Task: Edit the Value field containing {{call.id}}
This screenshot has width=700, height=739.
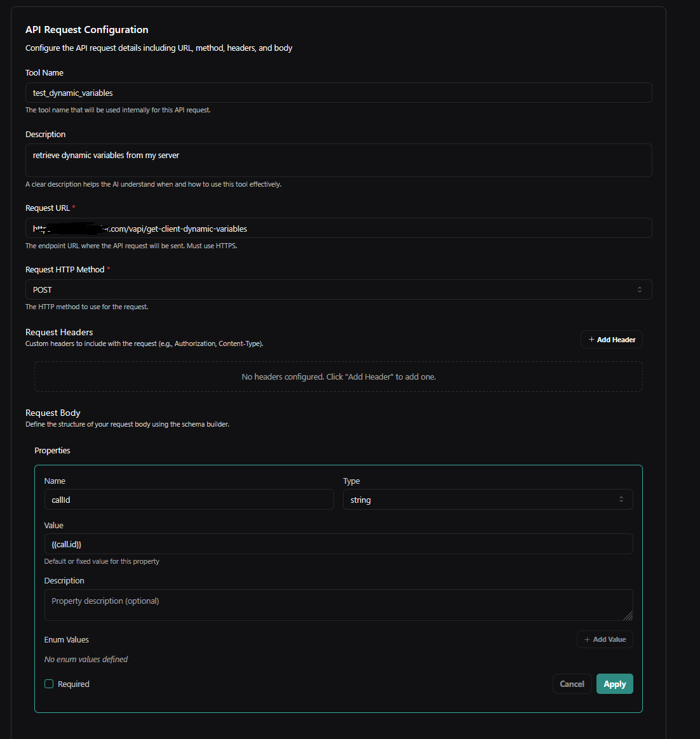Action: pos(339,544)
